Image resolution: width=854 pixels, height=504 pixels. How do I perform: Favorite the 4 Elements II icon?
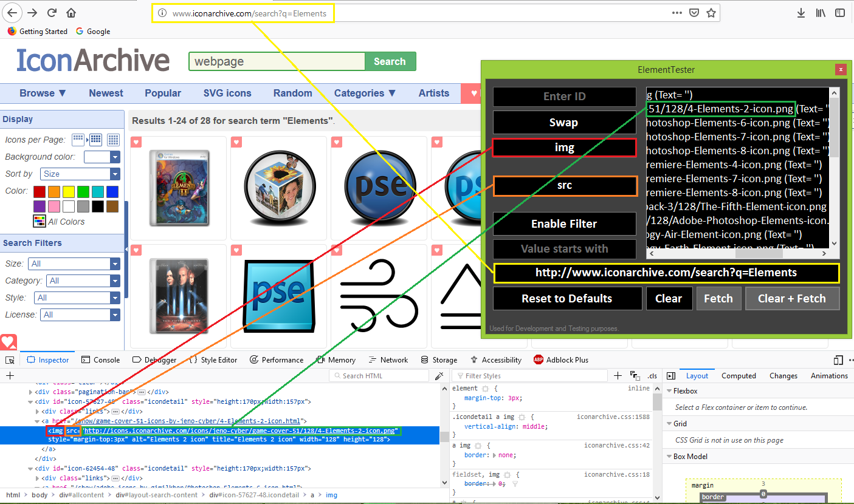(136, 142)
